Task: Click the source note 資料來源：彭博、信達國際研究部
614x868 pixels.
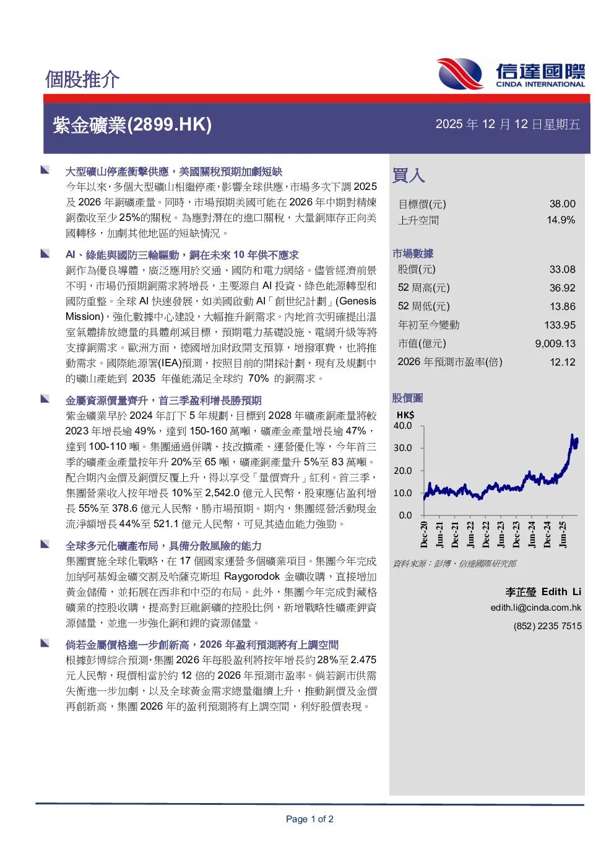Action: pyautogui.click(x=454, y=564)
